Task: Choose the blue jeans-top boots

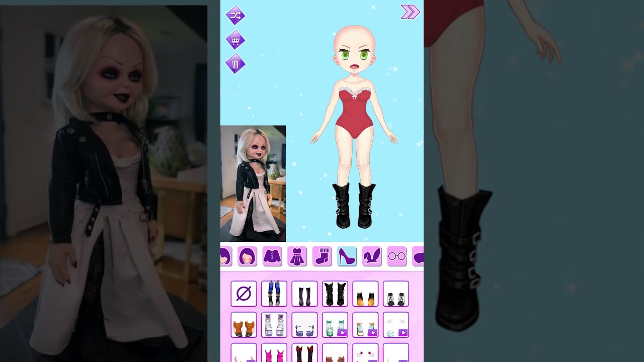Action: [274, 294]
